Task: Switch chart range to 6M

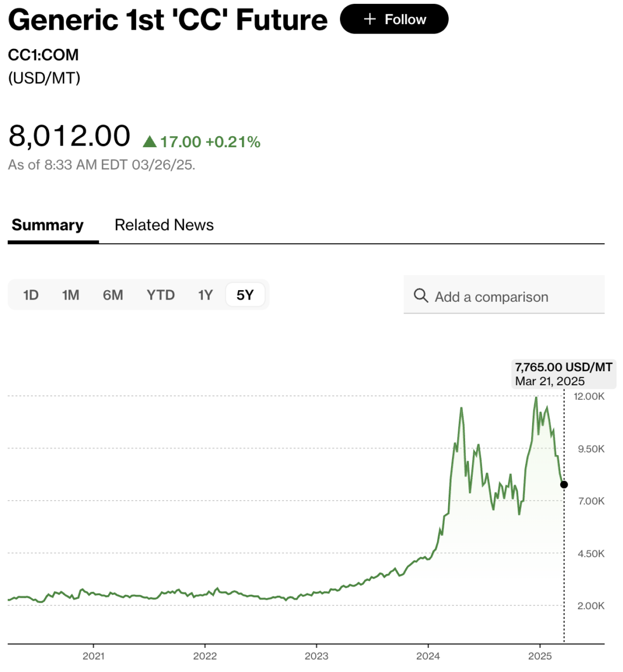Action: coord(113,295)
